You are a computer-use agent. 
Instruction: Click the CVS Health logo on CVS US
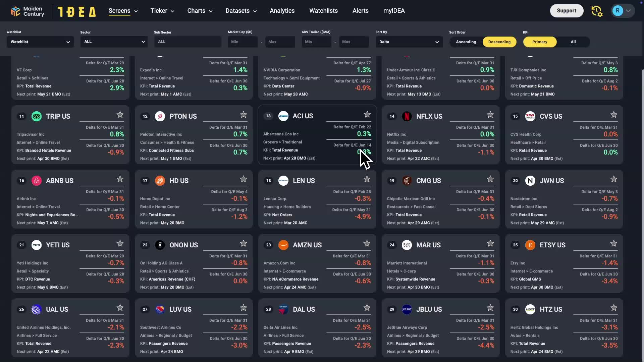pos(530,116)
